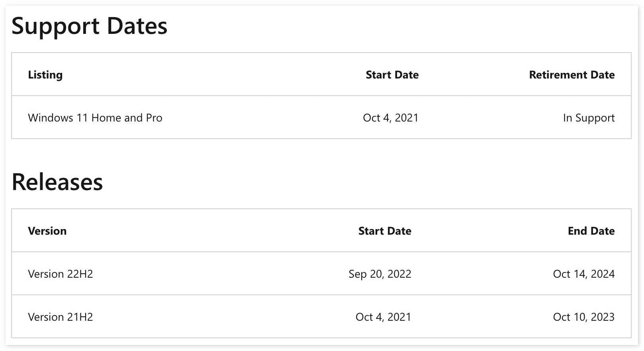644x351 pixels.
Task: Select the Version 21H2 cell
Action: pyautogui.click(x=60, y=317)
